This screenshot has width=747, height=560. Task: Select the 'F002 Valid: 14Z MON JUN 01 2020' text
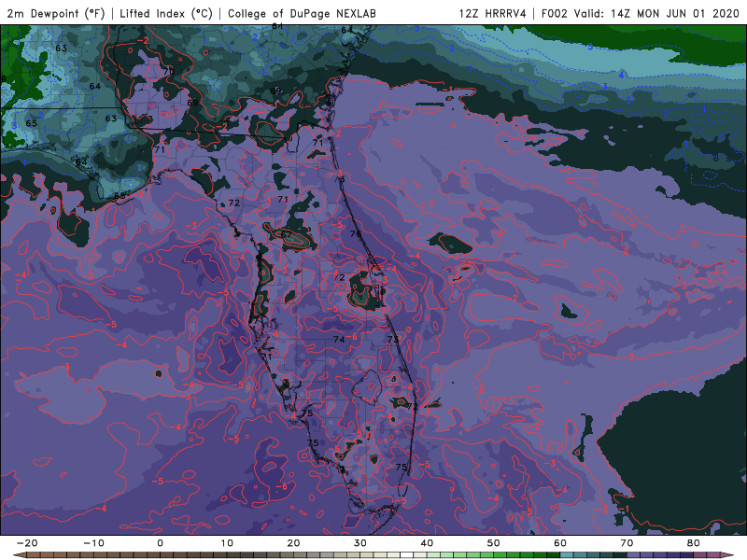(x=640, y=13)
